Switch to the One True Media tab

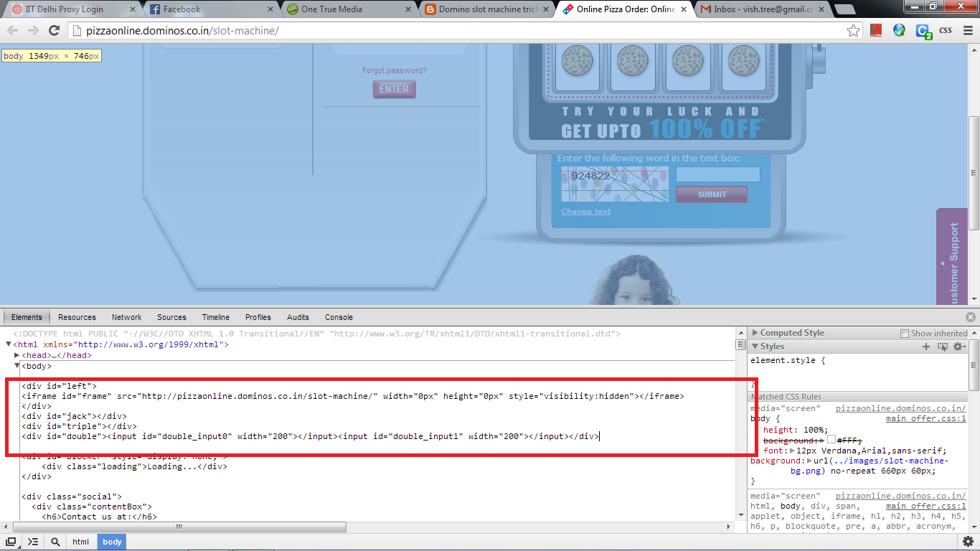(x=347, y=9)
